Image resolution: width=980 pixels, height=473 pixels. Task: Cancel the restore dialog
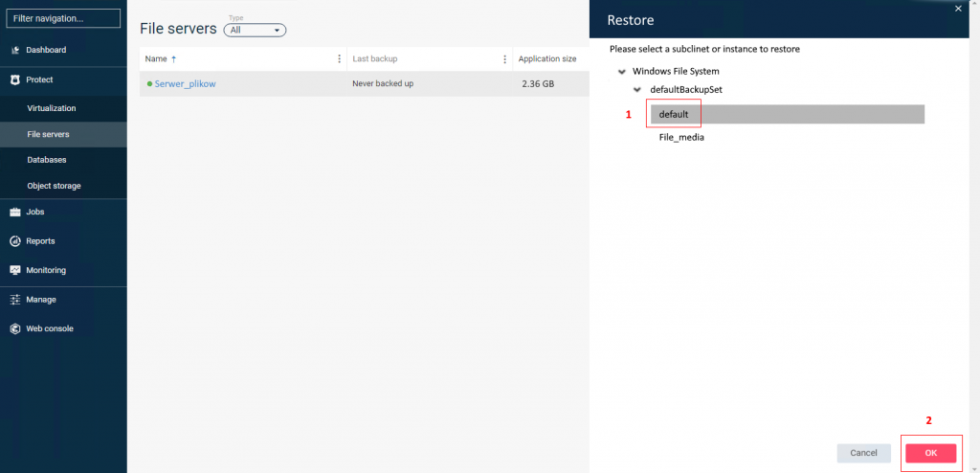click(x=863, y=453)
